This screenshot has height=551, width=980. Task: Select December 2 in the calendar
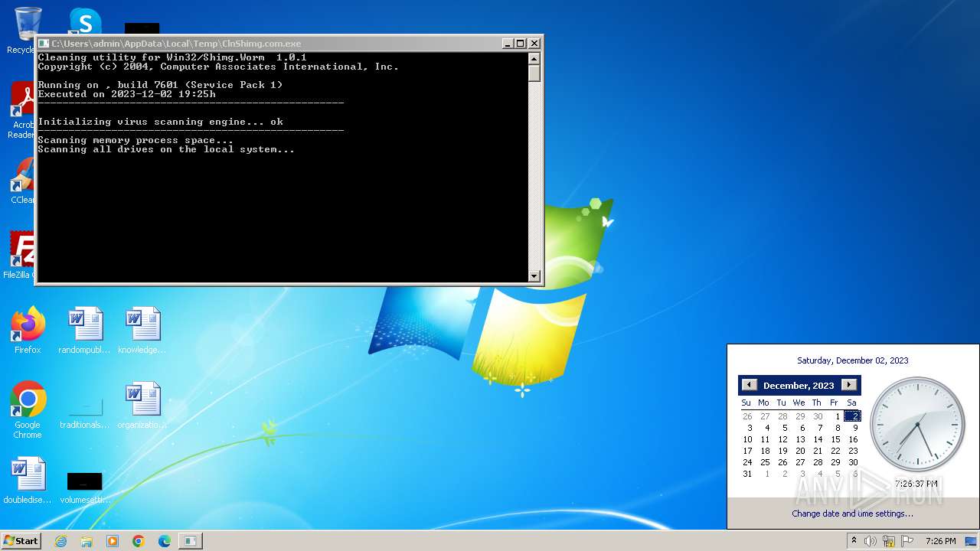click(x=853, y=416)
